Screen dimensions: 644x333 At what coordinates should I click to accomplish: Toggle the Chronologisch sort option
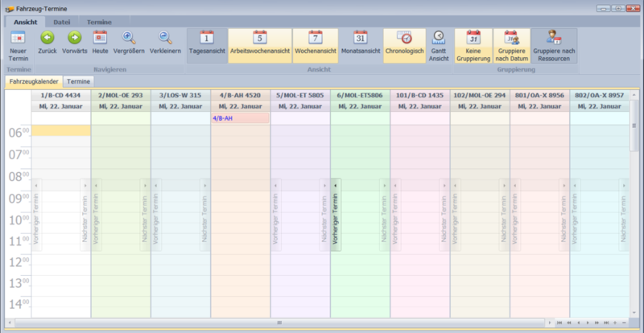tap(405, 43)
